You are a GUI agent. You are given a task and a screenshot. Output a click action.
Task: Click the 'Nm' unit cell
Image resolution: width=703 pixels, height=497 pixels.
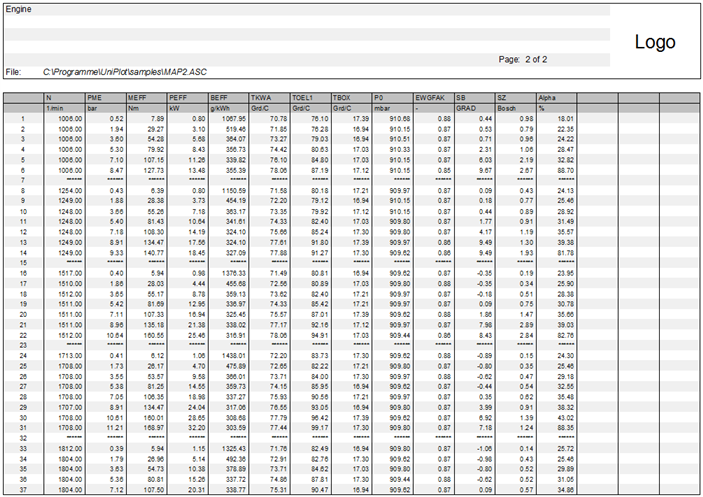(147, 108)
